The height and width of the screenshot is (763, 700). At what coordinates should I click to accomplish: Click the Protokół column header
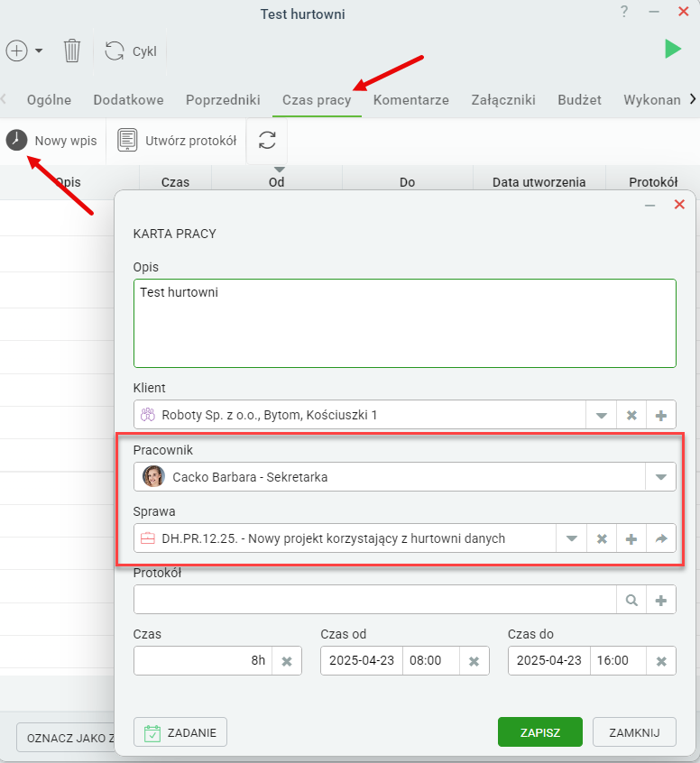[x=653, y=182]
